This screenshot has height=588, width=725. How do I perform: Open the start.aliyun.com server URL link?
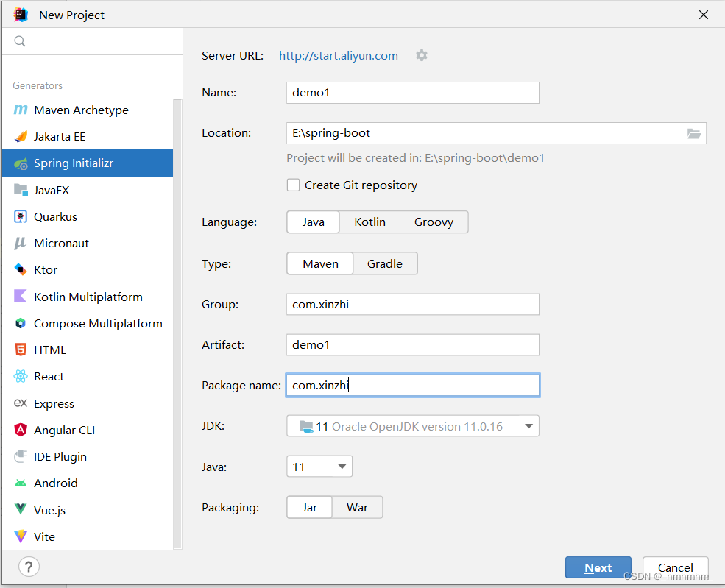tap(339, 56)
